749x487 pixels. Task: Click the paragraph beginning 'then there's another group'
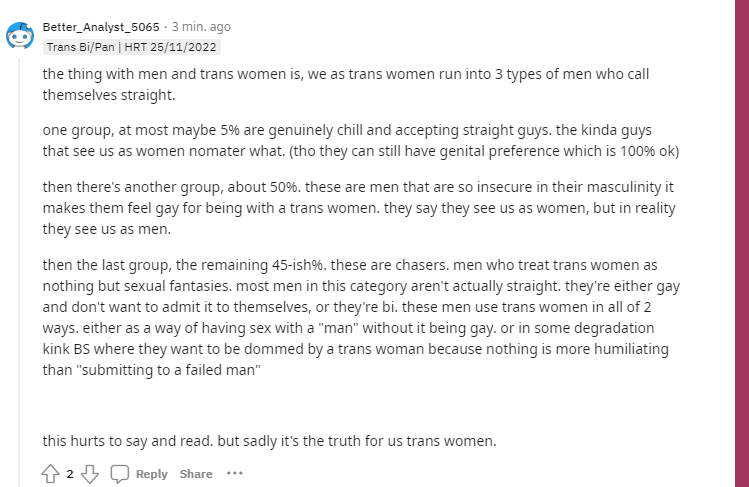click(x=359, y=208)
